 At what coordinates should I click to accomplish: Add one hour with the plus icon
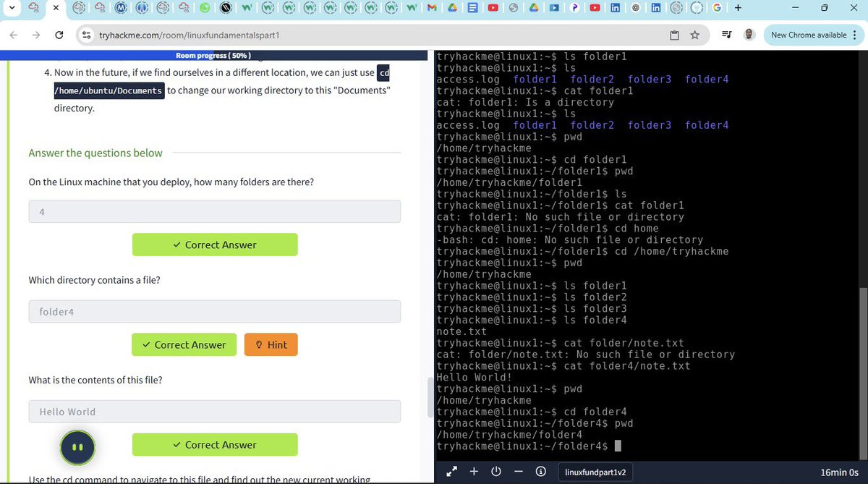tap(474, 472)
